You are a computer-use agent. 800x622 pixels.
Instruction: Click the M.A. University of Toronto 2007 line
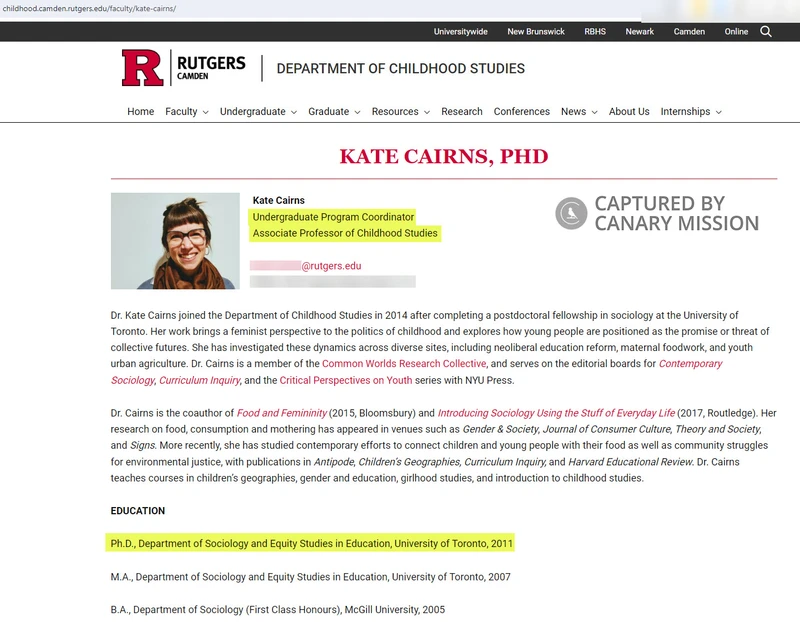click(310, 577)
